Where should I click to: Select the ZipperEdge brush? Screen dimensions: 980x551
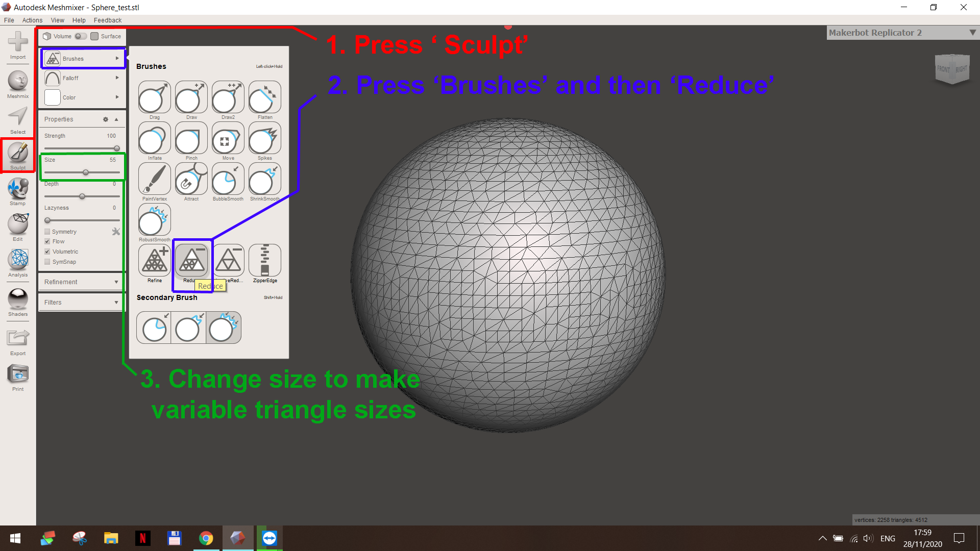[264, 261]
